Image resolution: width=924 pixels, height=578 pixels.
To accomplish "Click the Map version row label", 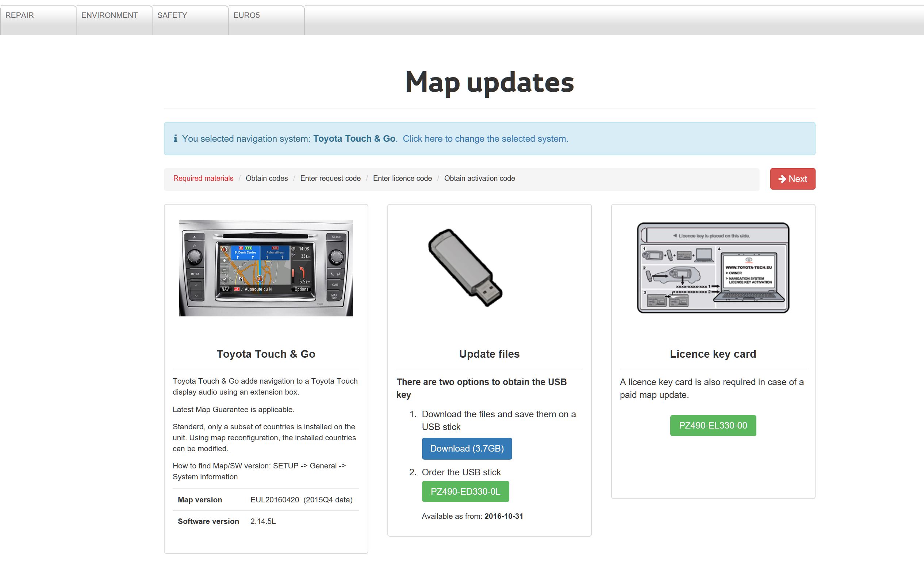I will click(200, 500).
